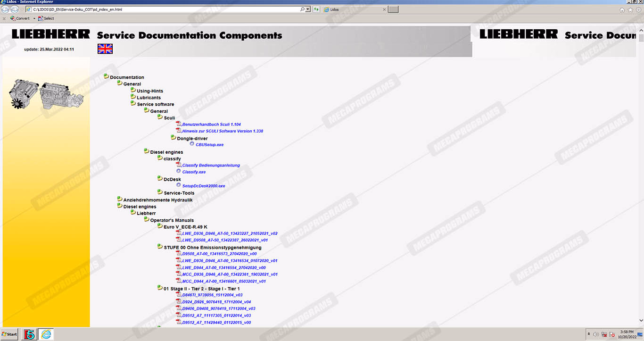This screenshot has width=644, height=341.
Task: Show hidden system tray icons
Action: coord(588,334)
